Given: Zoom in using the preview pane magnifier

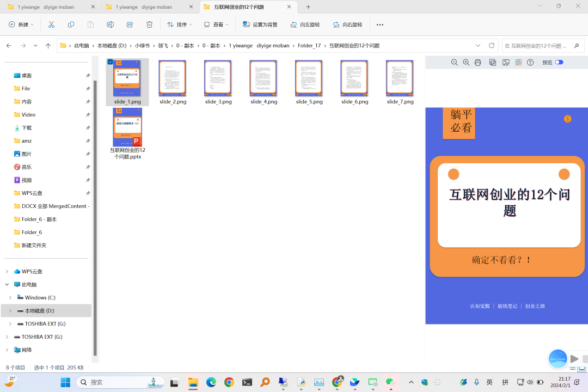Looking at the screenshot, I should click(466, 62).
